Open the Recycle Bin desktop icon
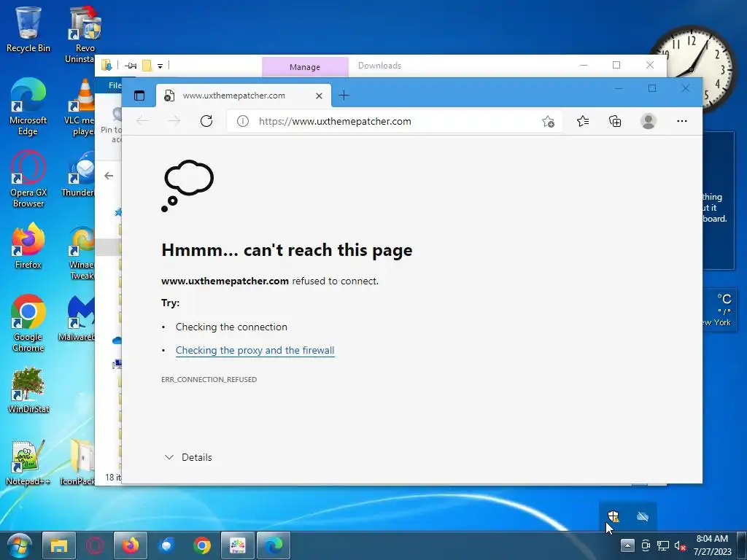 click(28, 29)
